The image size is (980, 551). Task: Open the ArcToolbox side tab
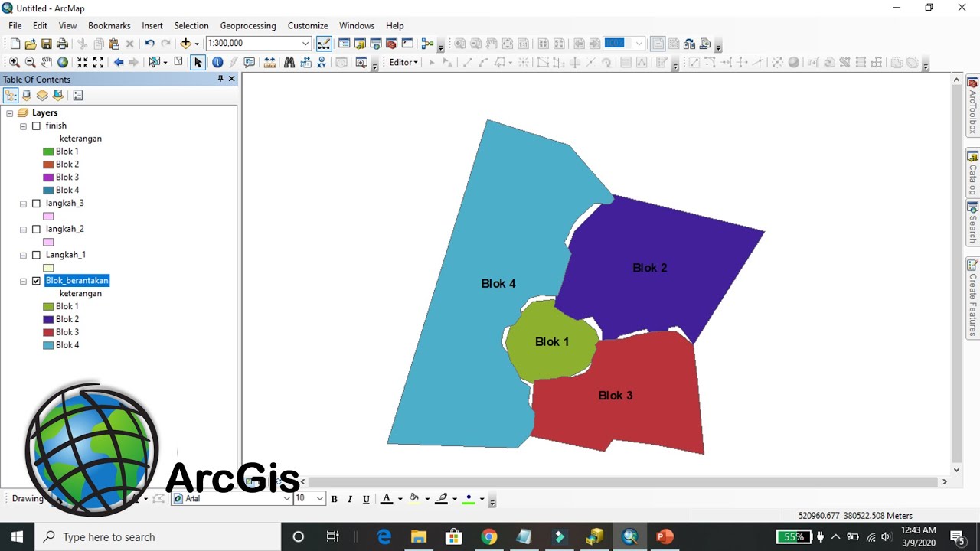coord(972,106)
